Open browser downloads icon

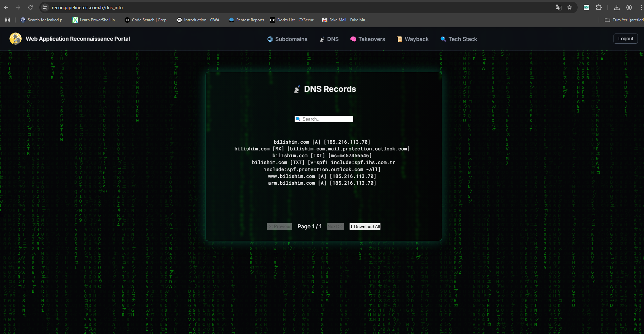point(617,7)
